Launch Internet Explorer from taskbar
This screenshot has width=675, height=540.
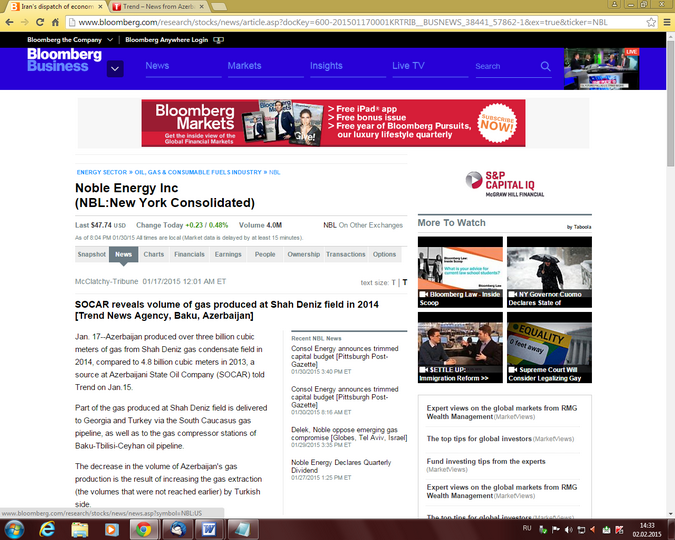47,529
